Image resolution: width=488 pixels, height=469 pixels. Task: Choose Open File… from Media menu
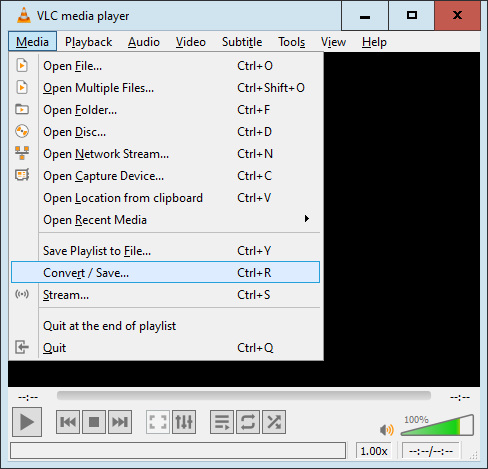tap(165, 66)
